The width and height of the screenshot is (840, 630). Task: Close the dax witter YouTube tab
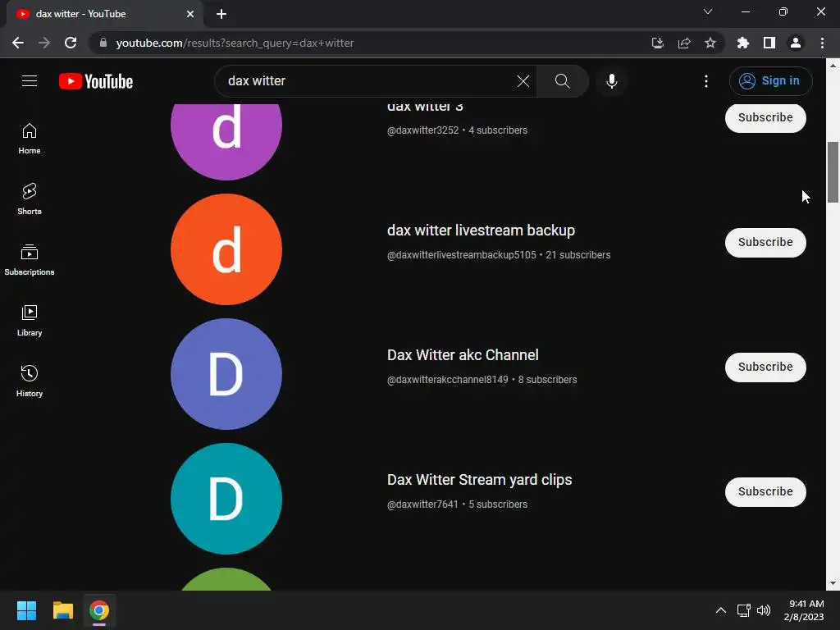pyautogui.click(x=190, y=14)
